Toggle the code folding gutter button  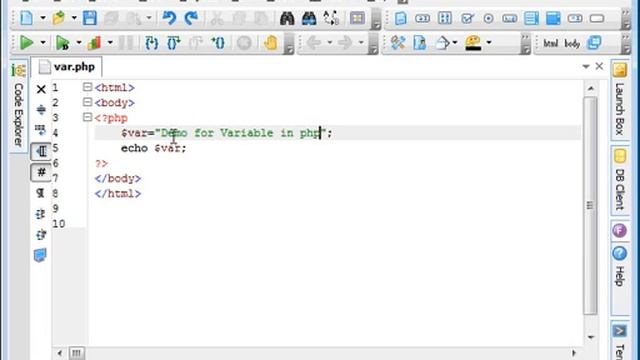point(41,151)
